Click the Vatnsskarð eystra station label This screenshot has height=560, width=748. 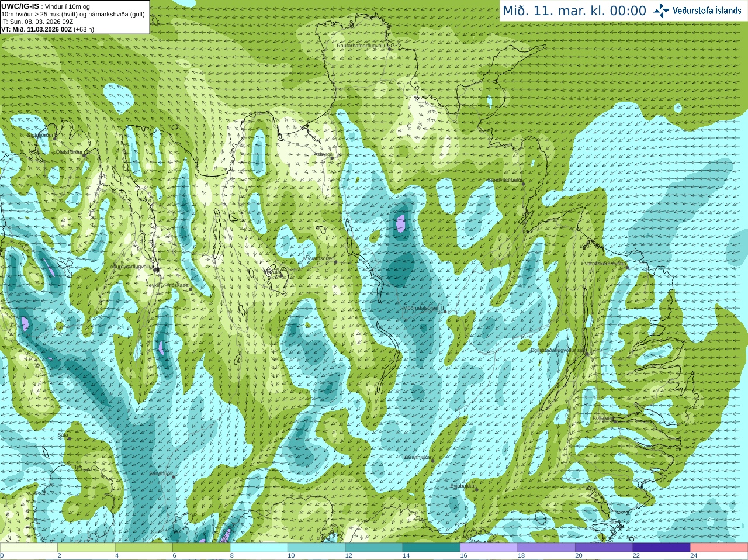[605, 264]
